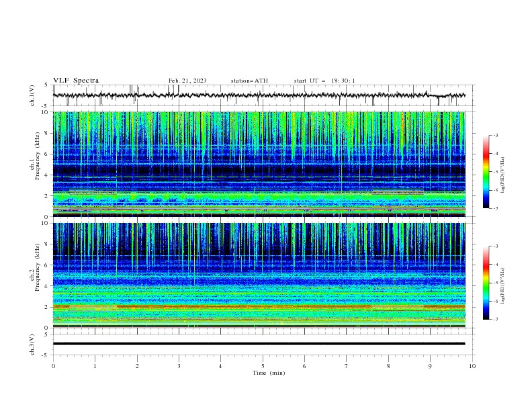Click the ch.1 spectrogram panel

tap(259, 164)
